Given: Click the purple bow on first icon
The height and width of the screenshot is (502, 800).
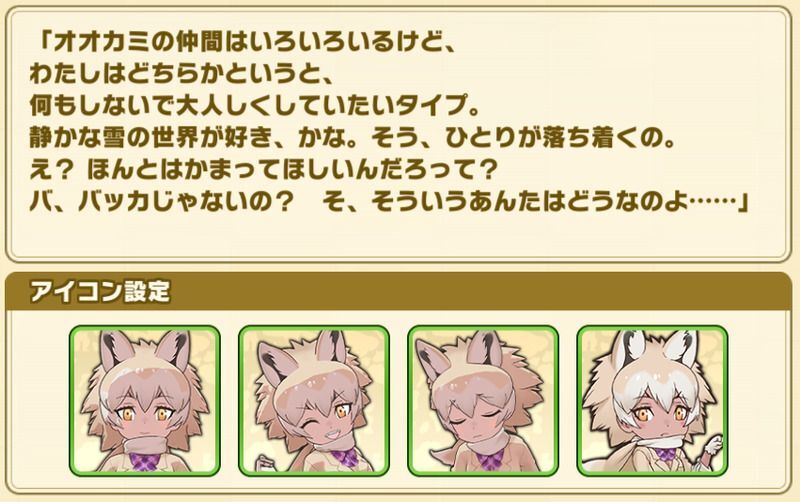Looking at the screenshot, I should (145, 461).
